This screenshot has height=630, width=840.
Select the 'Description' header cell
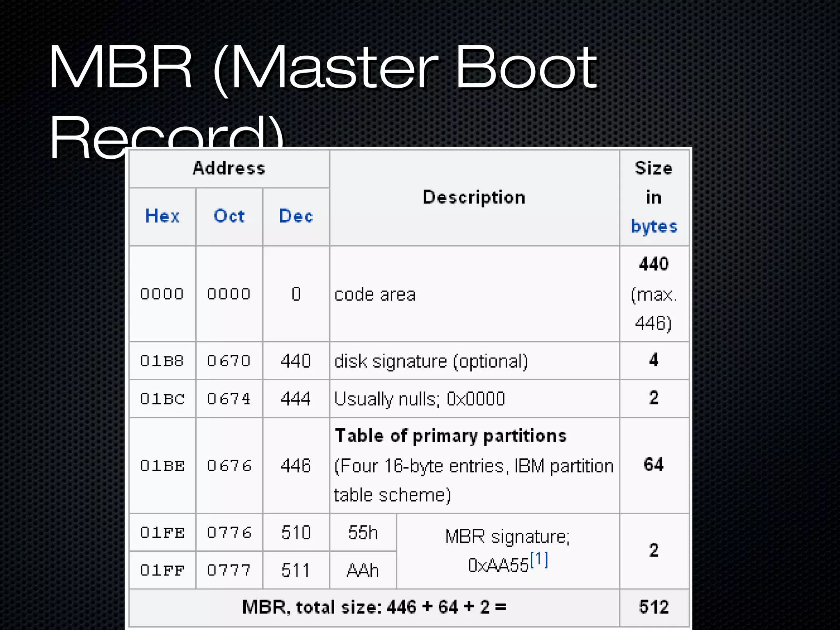(474, 198)
